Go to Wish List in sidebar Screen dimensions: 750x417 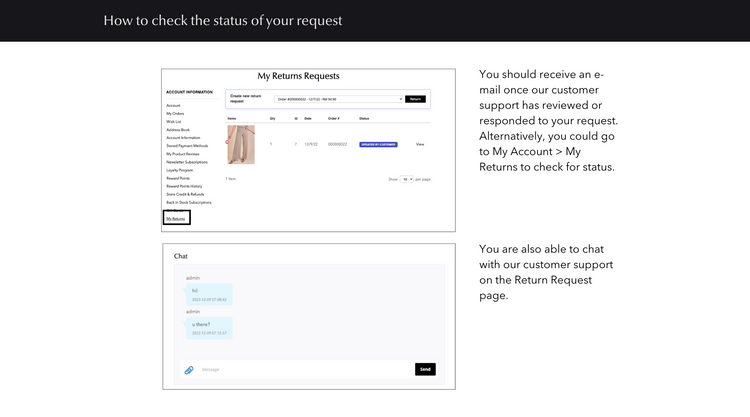[x=173, y=121]
